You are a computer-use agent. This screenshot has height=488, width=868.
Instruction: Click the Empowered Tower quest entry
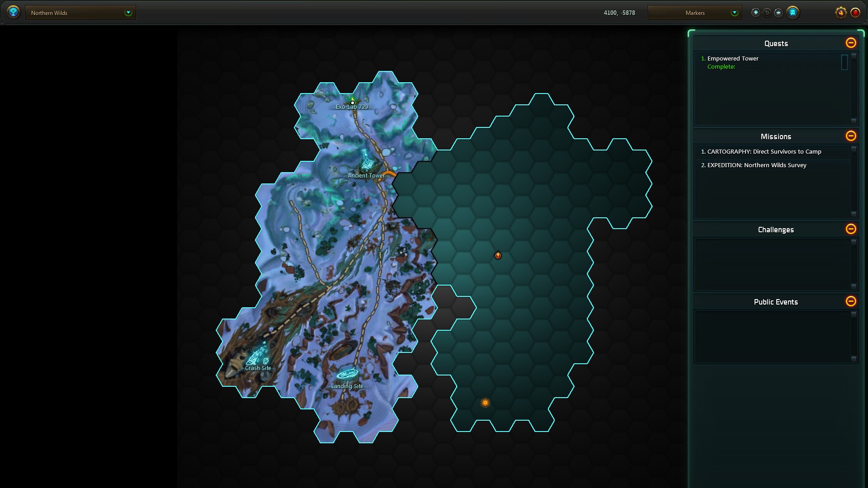tap(732, 59)
